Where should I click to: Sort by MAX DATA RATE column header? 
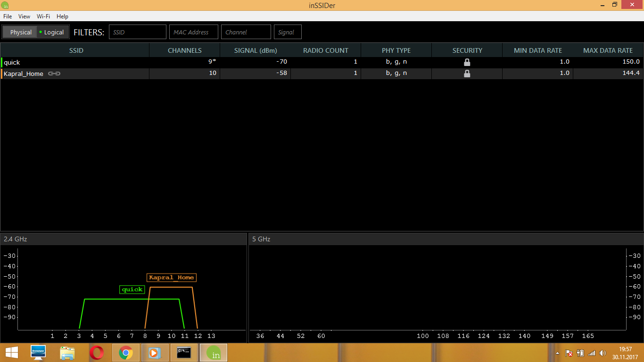608,50
